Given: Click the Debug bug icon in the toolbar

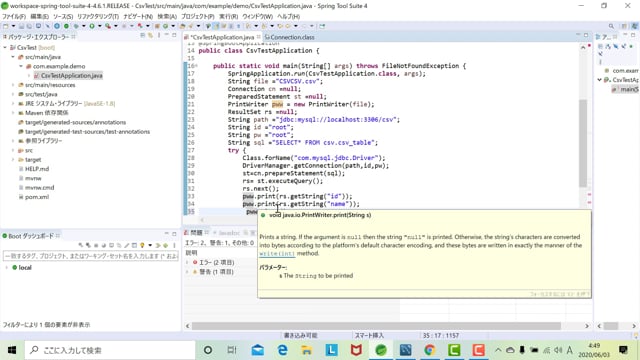Looking at the screenshot, I should coord(76,26).
